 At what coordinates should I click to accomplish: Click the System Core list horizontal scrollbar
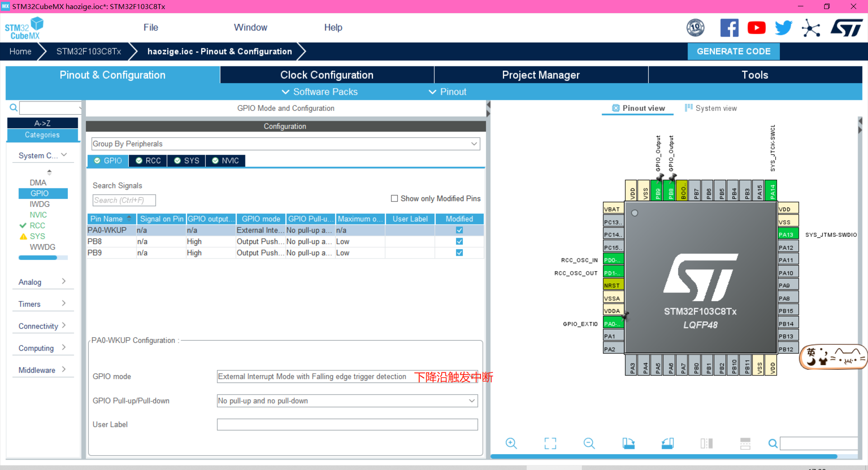tap(38, 258)
